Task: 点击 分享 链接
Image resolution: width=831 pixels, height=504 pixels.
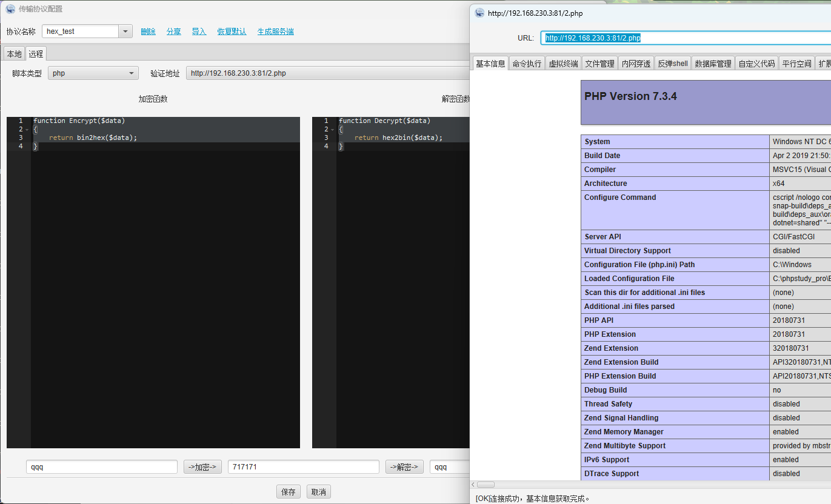Action: [x=173, y=31]
